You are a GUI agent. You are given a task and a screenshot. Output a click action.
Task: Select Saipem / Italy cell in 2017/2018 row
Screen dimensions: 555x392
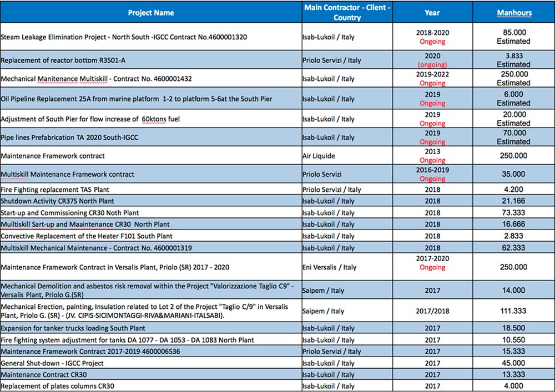coord(347,310)
